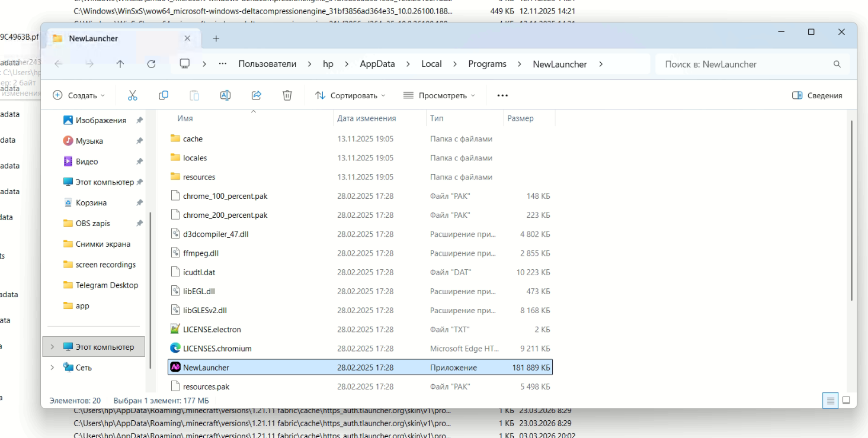This screenshot has width=868, height=438.
Task: Select the cache folder
Action: (x=360, y=139)
